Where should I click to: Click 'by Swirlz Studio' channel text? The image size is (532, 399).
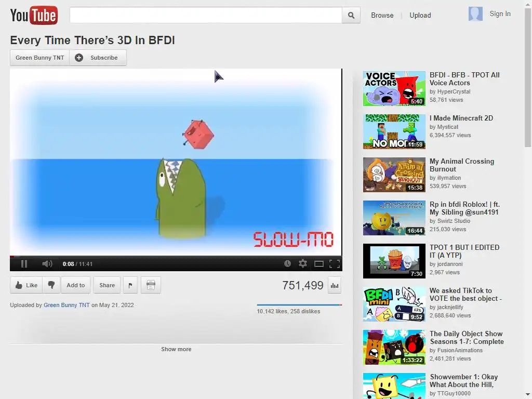tap(450, 221)
